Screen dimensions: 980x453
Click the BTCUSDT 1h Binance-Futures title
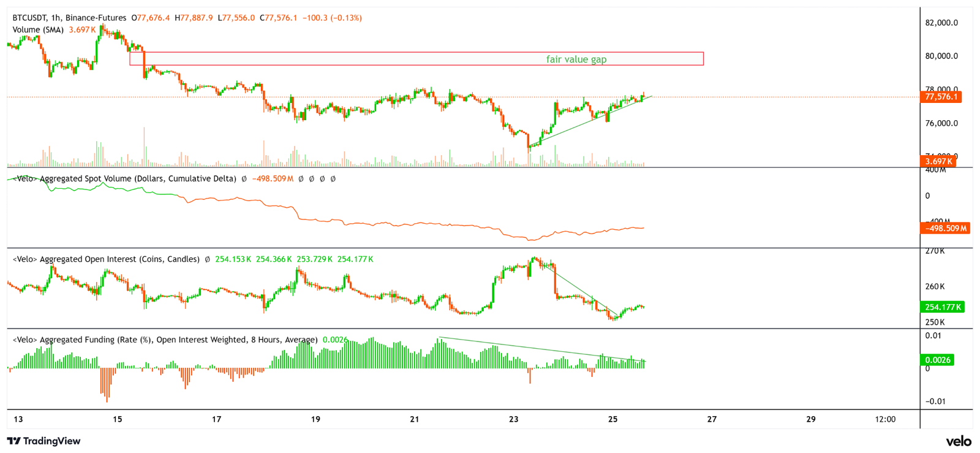click(x=69, y=18)
